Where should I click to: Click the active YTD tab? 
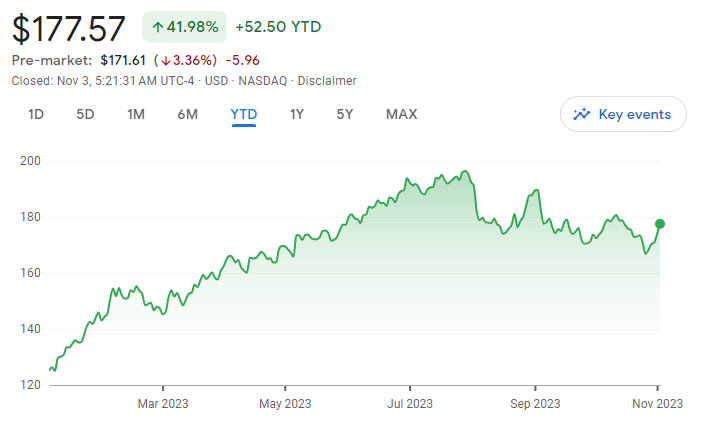[x=244, y=114]
